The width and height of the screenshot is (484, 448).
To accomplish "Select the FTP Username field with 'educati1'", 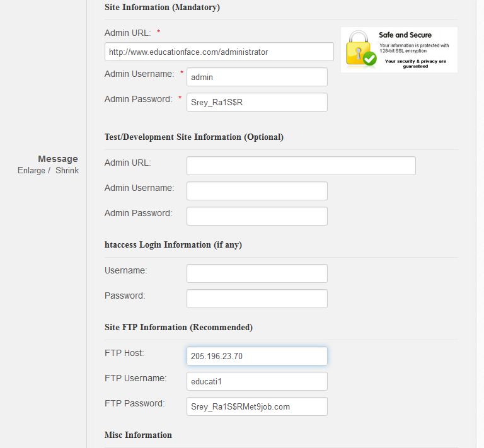I will pos(256,381).
